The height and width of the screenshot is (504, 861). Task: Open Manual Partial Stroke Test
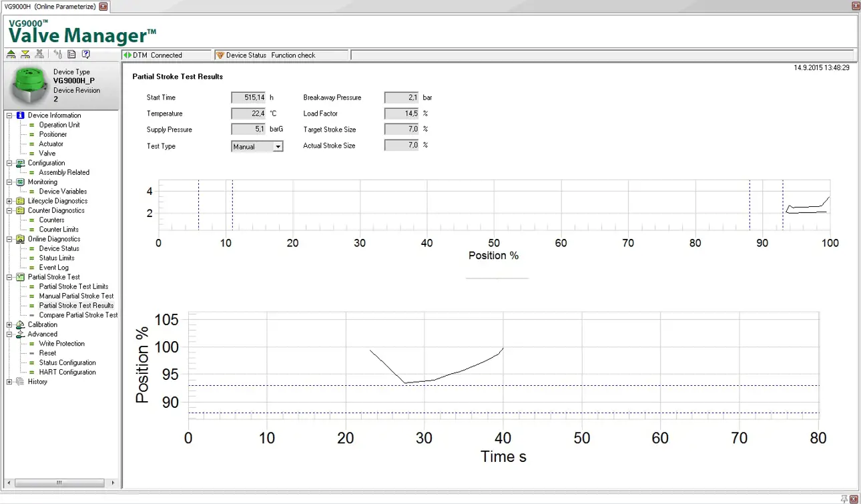76,296
